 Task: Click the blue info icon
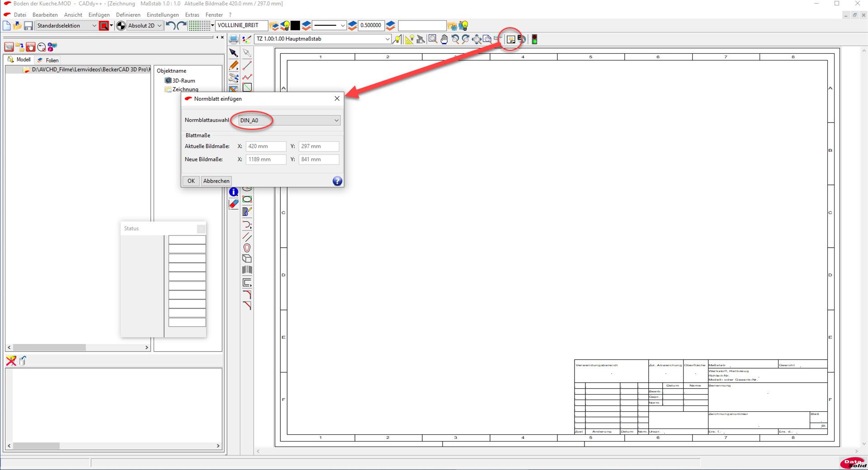234,192
